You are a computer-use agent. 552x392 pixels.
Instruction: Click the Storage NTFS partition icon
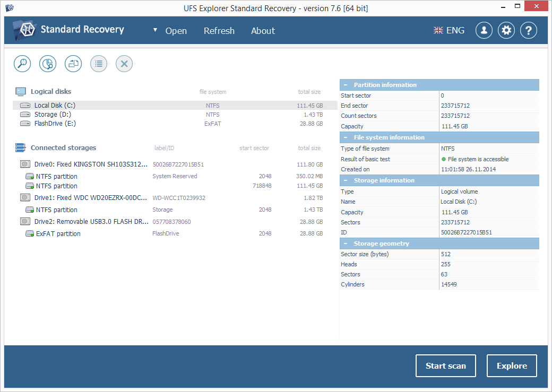pos(30,210)
